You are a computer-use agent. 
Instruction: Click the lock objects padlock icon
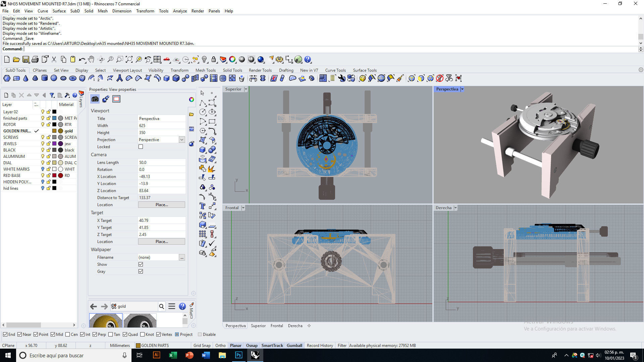[x=214, y=60]
